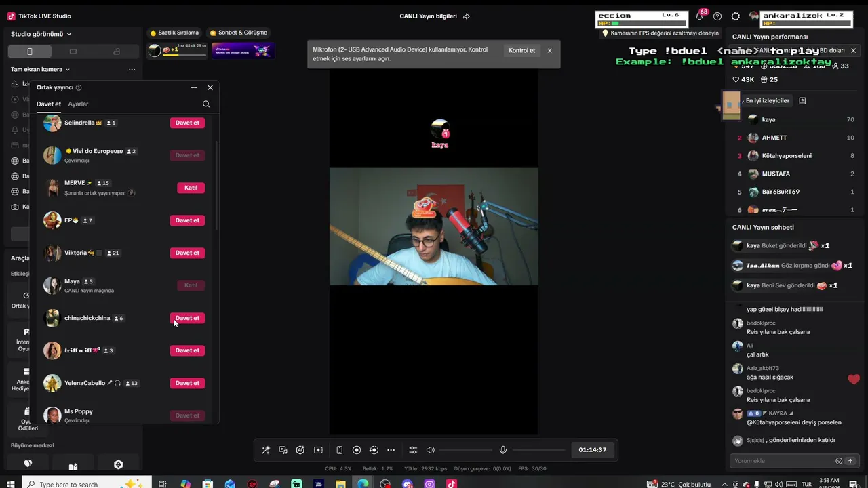Invite Viktoria with Davet et button
This screenshot has height=488, width=868.
click(x=187, y=253)
